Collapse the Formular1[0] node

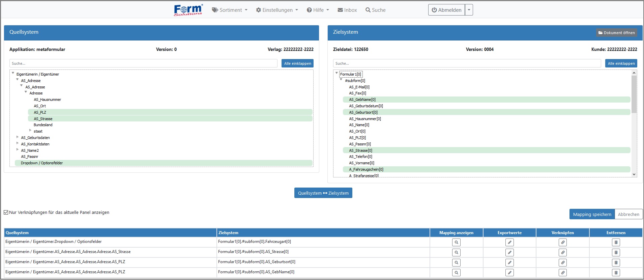tap(336, 73)
